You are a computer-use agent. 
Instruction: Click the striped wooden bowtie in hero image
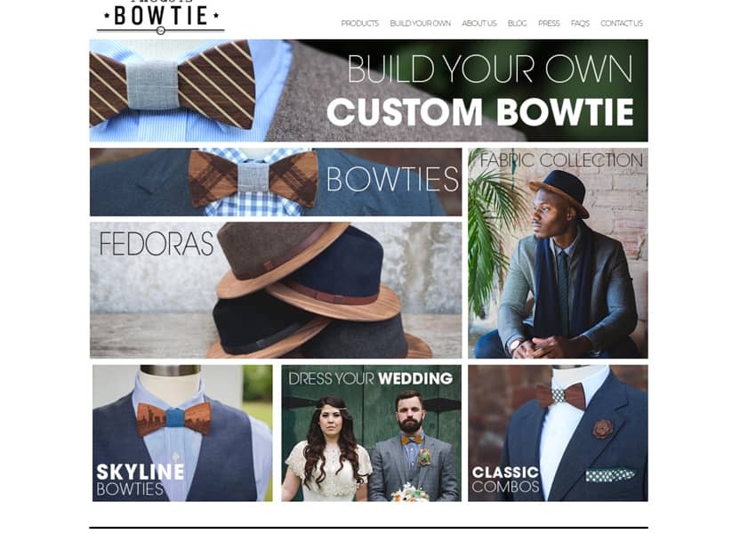(173, 85)
